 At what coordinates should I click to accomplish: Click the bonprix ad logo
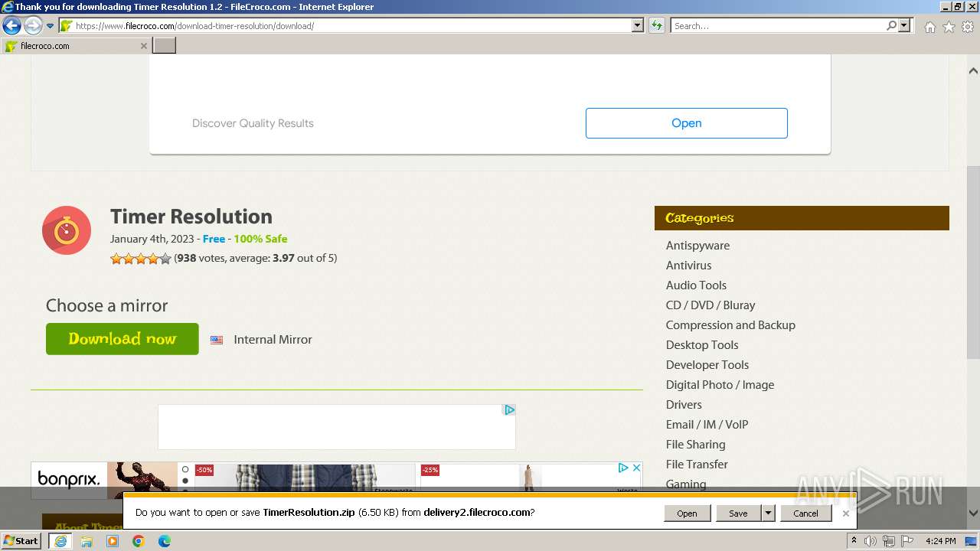(69, 480)
